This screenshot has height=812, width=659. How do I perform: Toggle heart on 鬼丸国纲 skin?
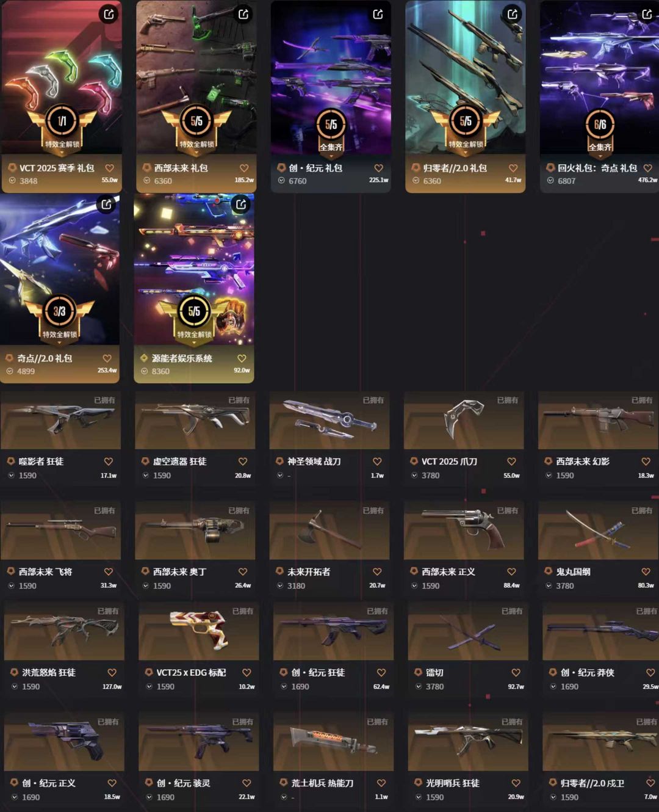point(646,571)
